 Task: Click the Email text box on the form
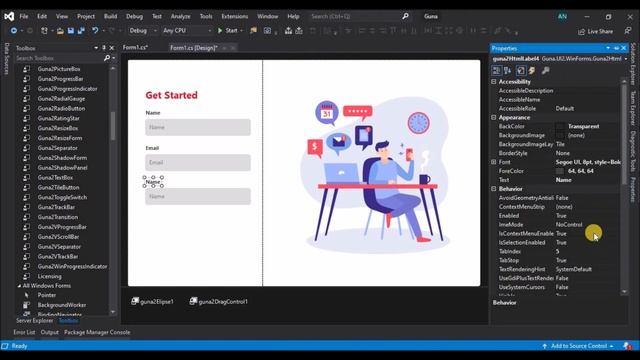click(x=198, y=162)
